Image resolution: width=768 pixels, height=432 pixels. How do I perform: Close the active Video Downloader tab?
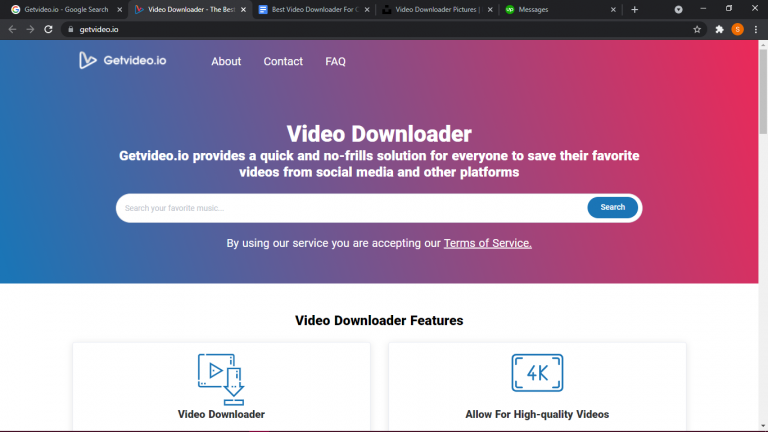click(243, 9)
